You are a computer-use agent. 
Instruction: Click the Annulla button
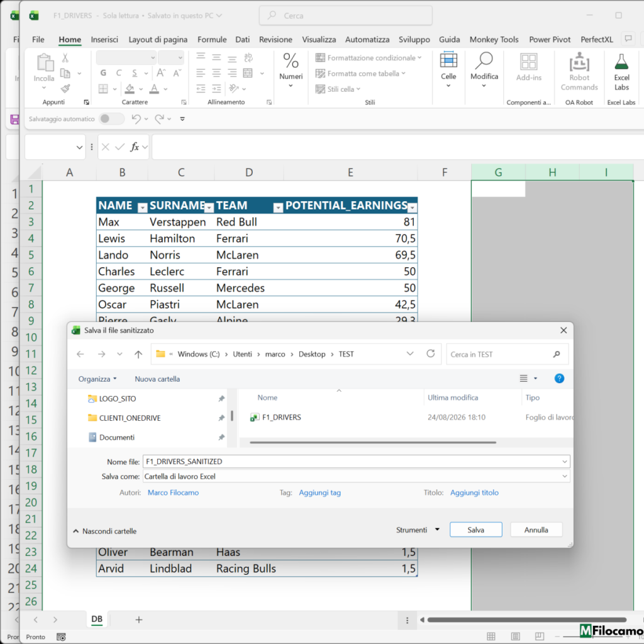point(536,530)
